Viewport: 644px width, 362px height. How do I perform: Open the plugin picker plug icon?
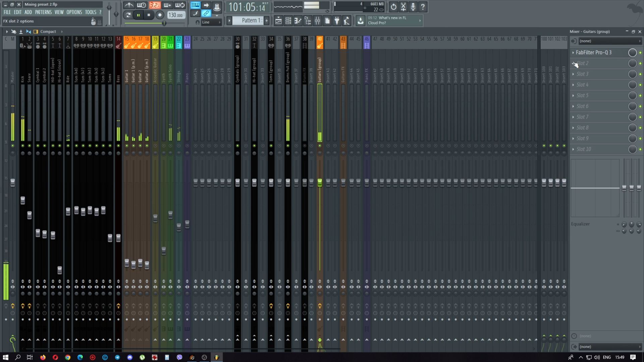[x=337, y=21]
